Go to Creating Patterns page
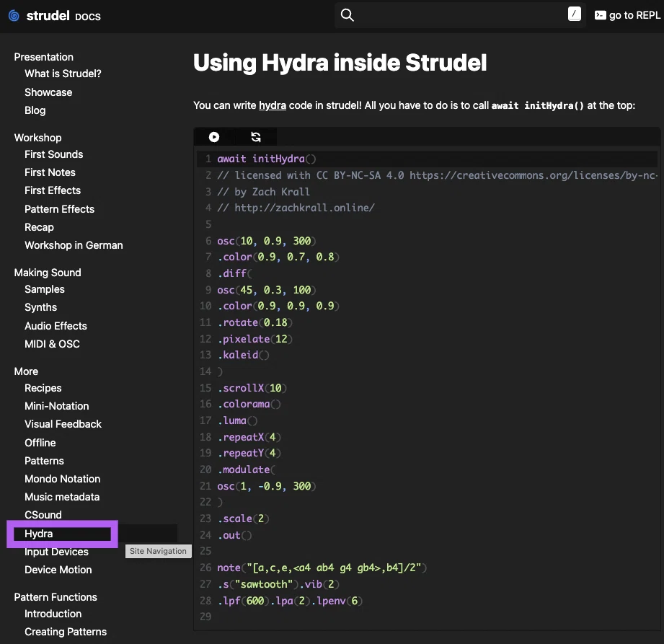Screen dimensions: 664x644 coord(66,632)
